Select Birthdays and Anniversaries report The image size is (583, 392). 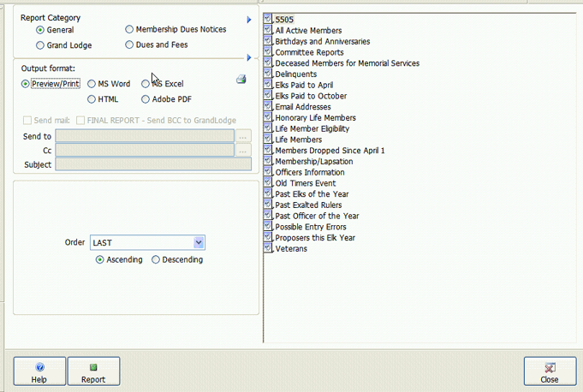pyautogui.click(x=322, y=41)
